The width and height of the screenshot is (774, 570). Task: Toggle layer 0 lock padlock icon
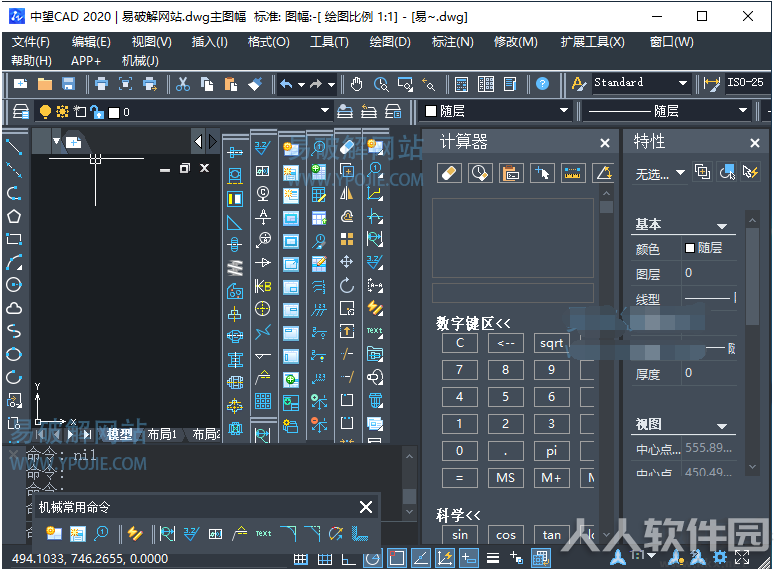97,113
